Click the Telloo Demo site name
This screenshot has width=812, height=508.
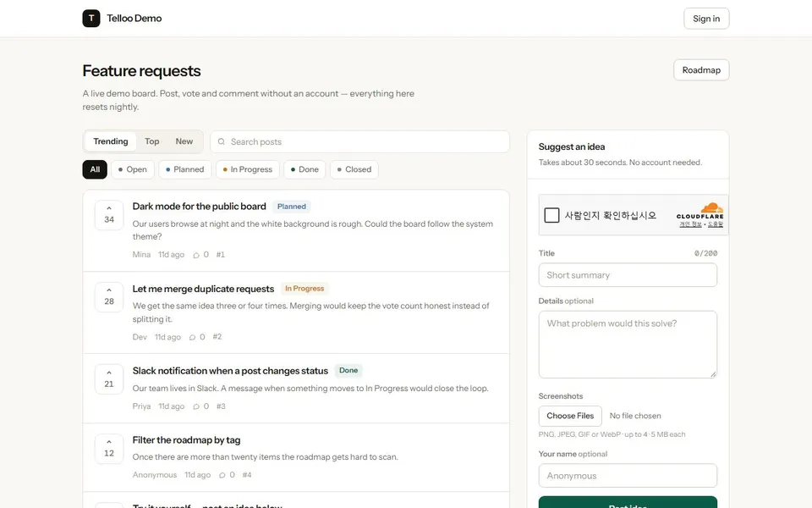click(x=134, y=18)
